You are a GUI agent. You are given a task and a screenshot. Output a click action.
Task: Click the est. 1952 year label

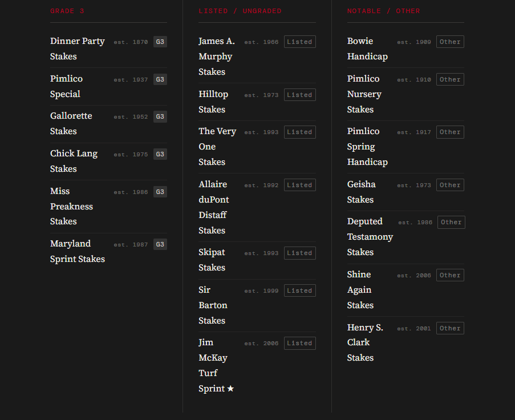coord(131,116)
